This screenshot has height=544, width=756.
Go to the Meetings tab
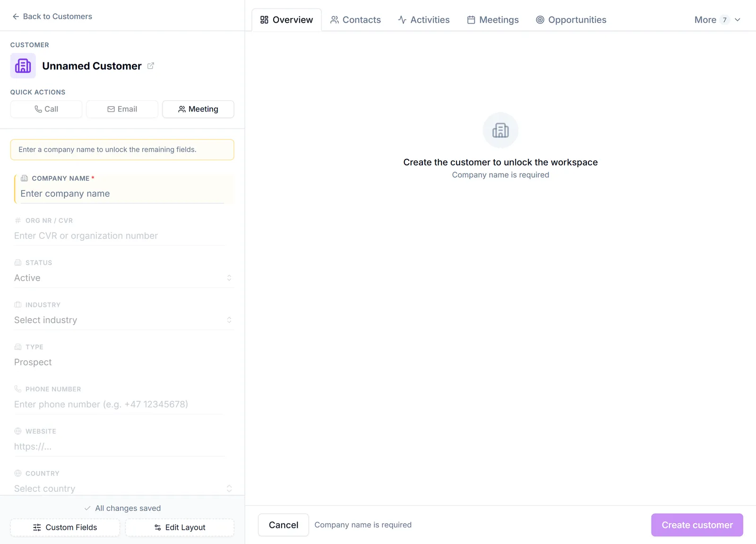point(493,20)
